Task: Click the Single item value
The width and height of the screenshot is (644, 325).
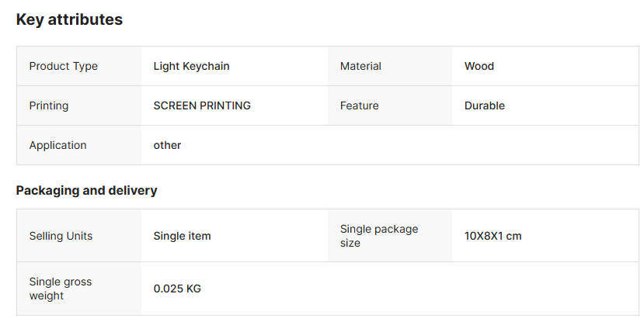Action: pos(182,236)
